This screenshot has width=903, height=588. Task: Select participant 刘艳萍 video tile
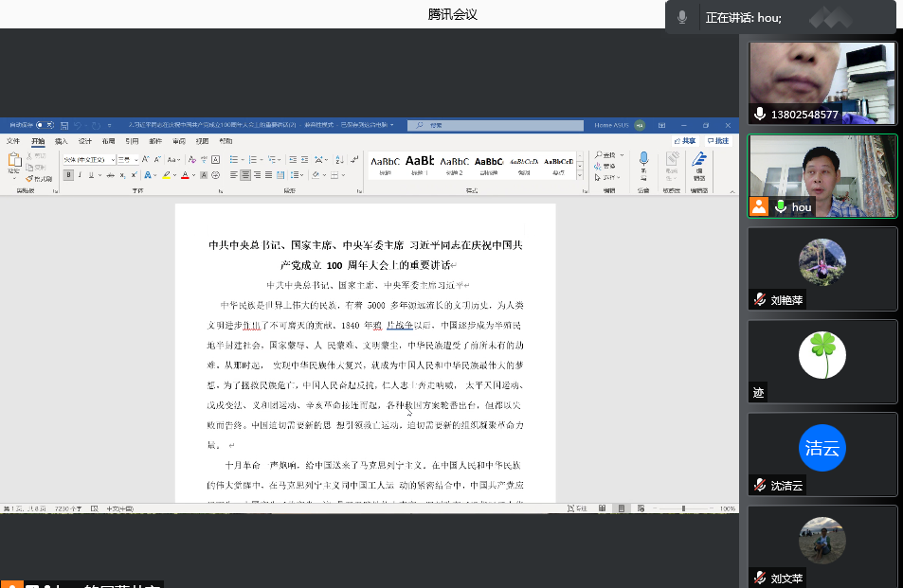pos(822,268)
